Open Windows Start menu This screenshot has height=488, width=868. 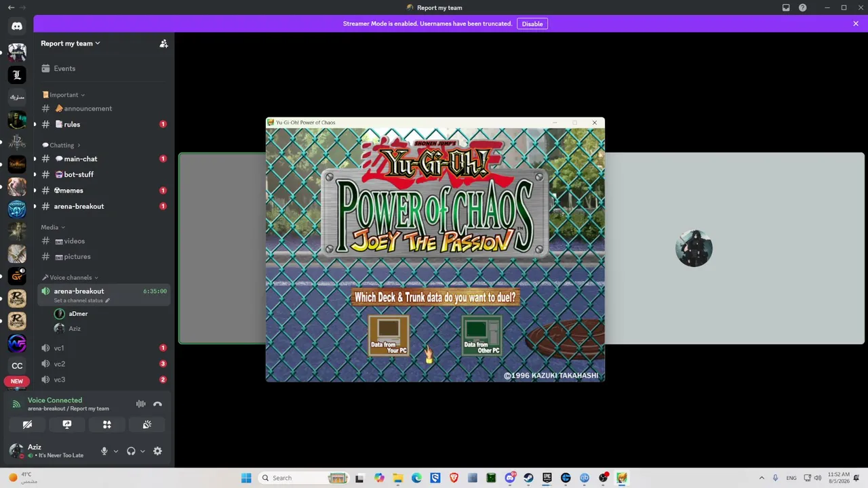point(246,478)
